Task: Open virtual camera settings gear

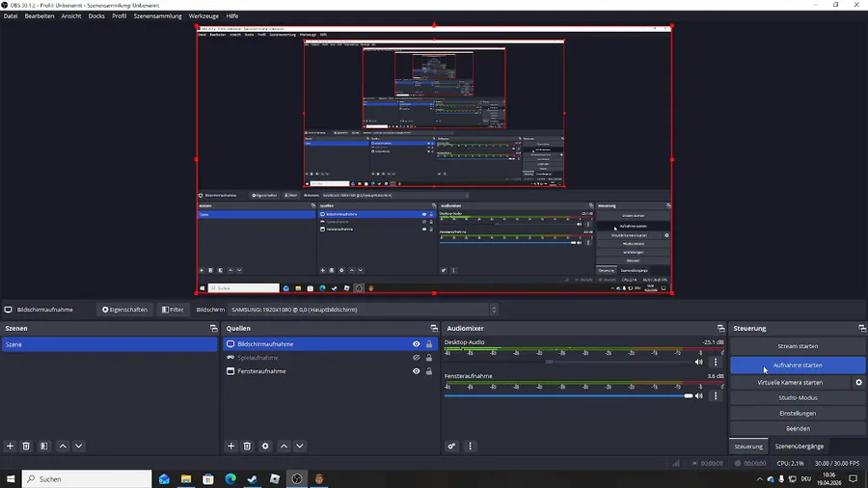Action: point(858,382)
